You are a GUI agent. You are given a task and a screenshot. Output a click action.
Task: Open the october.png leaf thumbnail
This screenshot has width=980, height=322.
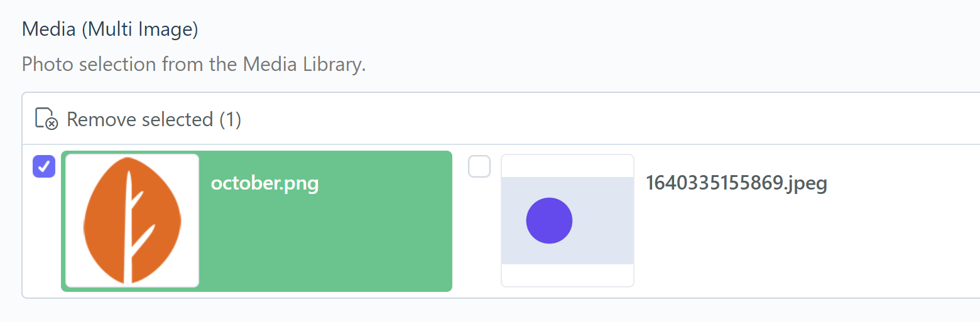pyautogui.click(x=132, y=221)
